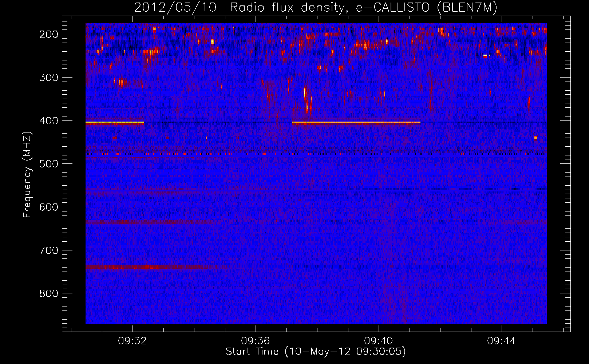Viewport: 589px width, 364px height.
Task: Click the 09:44 time tick label
Action: (502, 341)
